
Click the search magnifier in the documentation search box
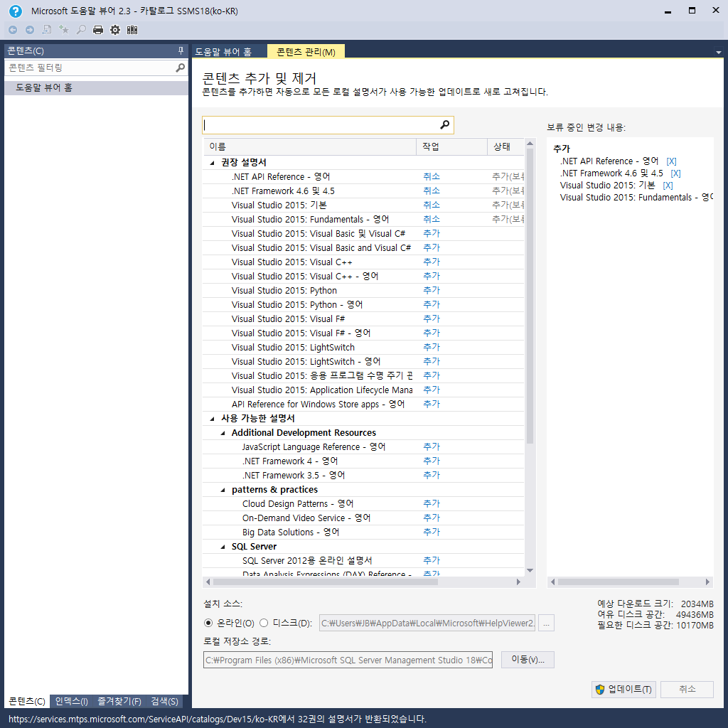click(x=444, y=124)
